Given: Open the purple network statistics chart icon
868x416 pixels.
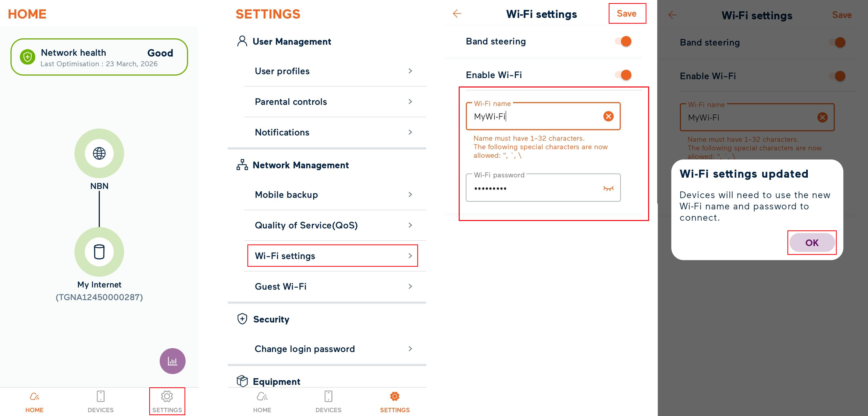Looking at the screenshot, I should 172,361.
